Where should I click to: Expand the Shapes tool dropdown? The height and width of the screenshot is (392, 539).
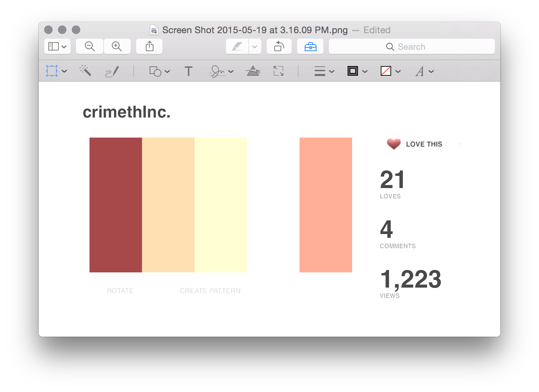pyautogui.click(x=159, y=72)
